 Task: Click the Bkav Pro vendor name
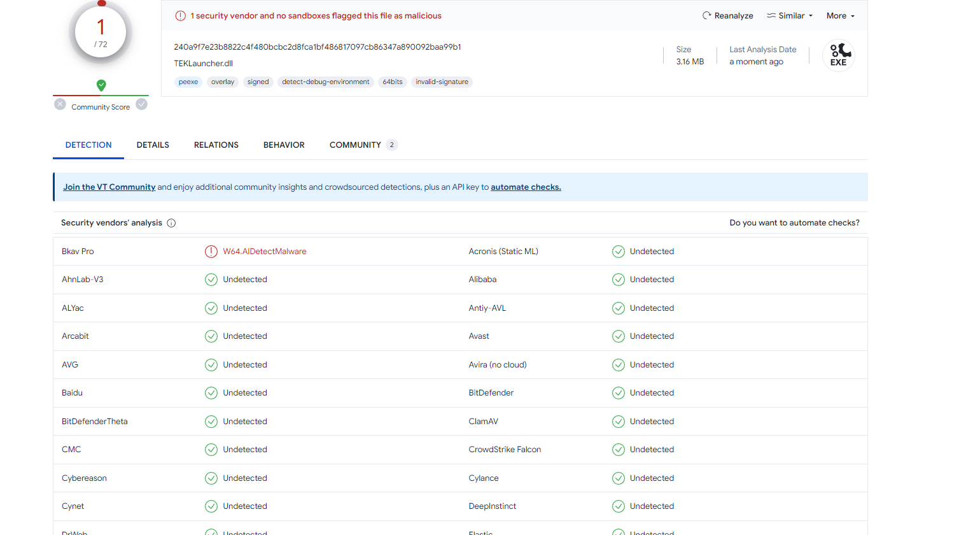[78, 252]
